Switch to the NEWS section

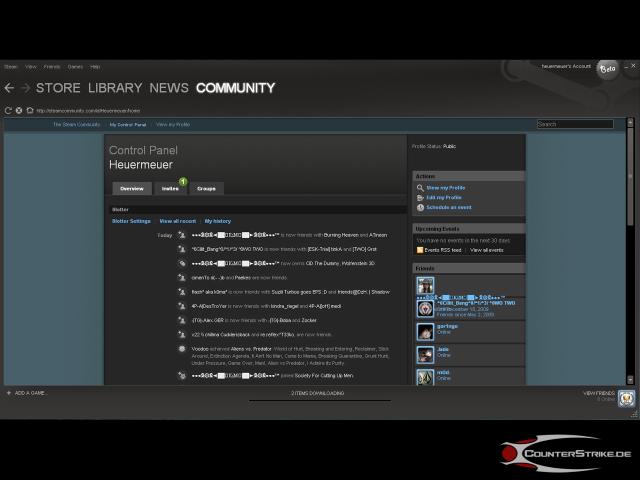click(169, 88)
